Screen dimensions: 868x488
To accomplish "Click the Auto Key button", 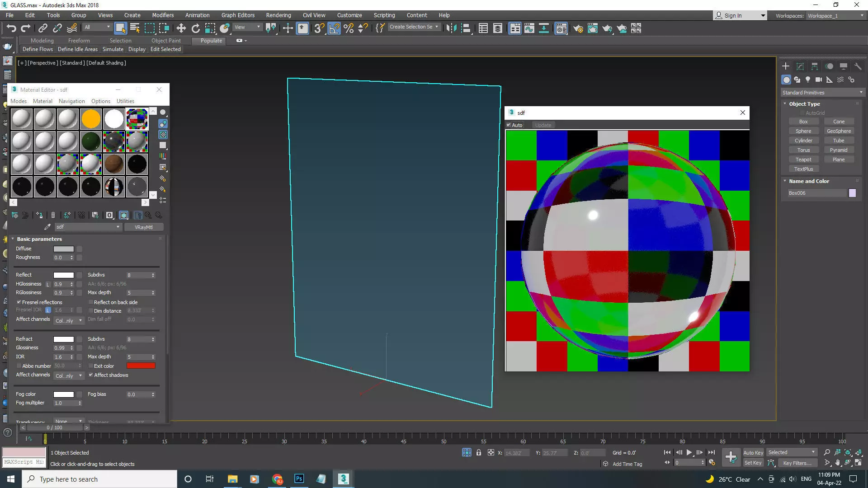I will pyautogui.click(x=753, y=452).
